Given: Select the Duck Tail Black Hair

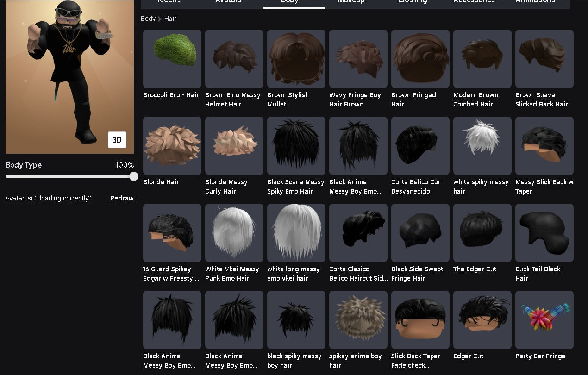Looking at the screenshot, I should pyautogui.click(x=544, y=233).
